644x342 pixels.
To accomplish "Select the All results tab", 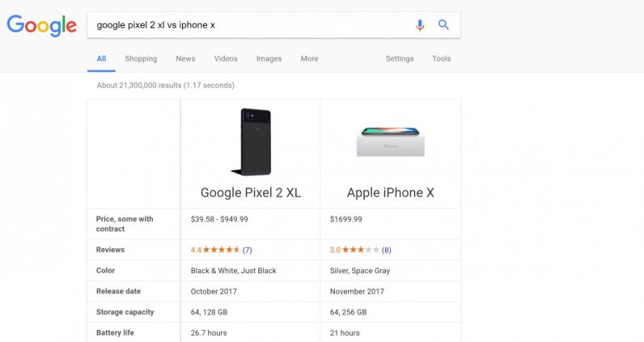I will point(101,59).
